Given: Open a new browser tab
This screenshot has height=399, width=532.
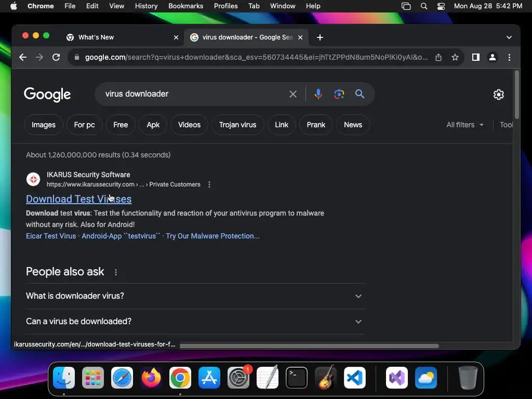Looking at the screenshot, I should 320,37.
